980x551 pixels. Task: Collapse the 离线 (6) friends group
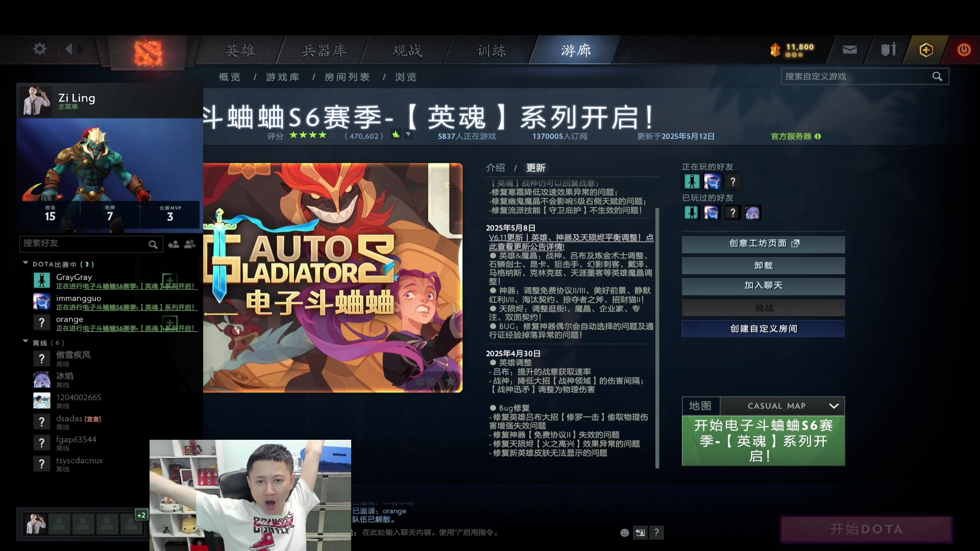tap(26, 341)
